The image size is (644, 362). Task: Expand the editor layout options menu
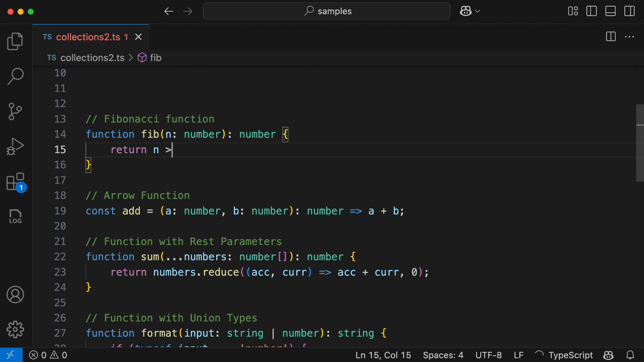coord(573,11)
